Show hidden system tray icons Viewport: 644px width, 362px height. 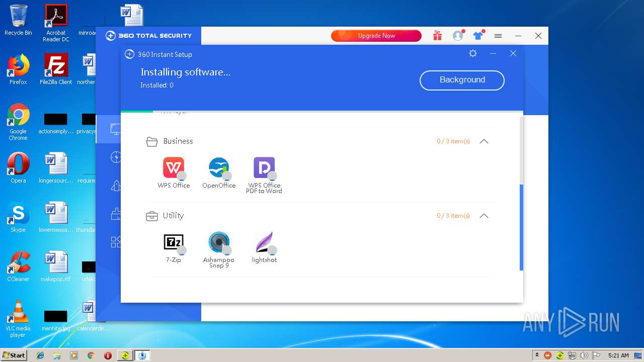(x=537, y=355)
